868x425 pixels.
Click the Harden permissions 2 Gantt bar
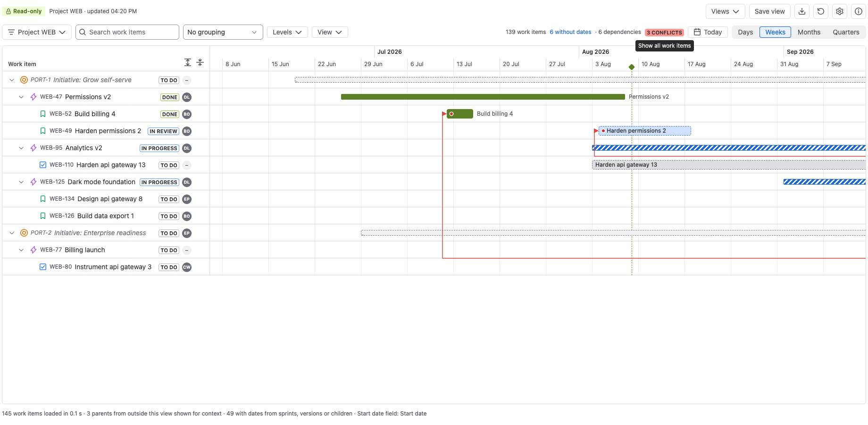pyautogui.click(x=645, y=131)
